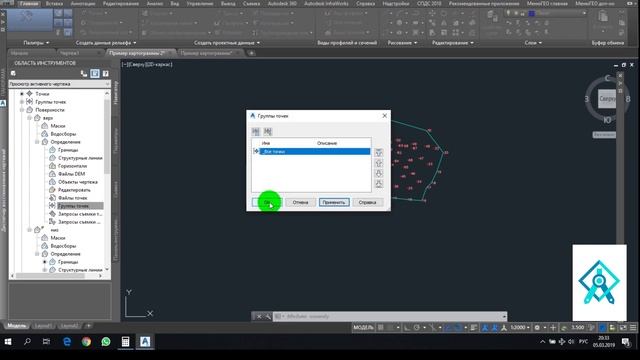The image size is (640, 360).
Task: Toggle polar tracking in status bar
Action: (417, 327)
